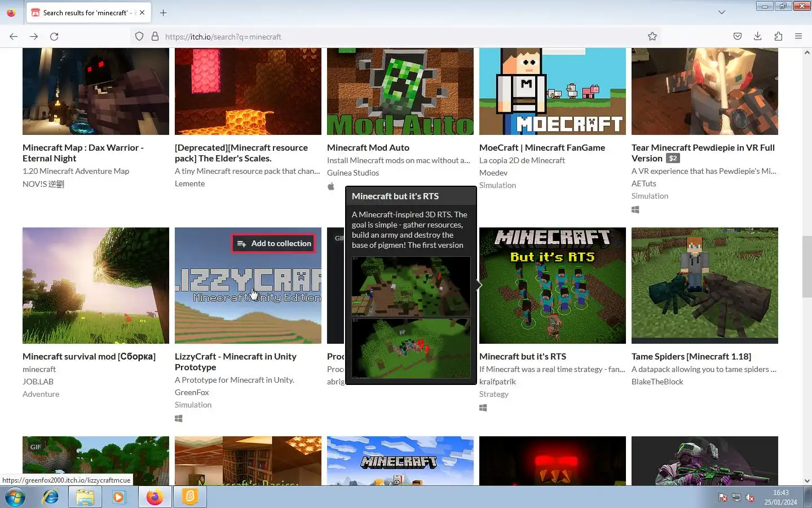Viewport: 812px width, 508px height.
Task: Open Minecraft survival mod [Сборка] link
Action: [x=89, y=357]
